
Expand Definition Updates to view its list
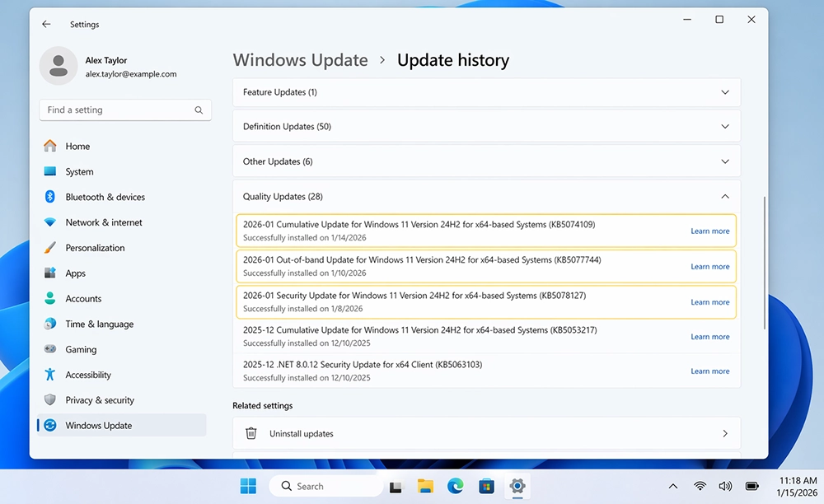(x=725, y=126)
